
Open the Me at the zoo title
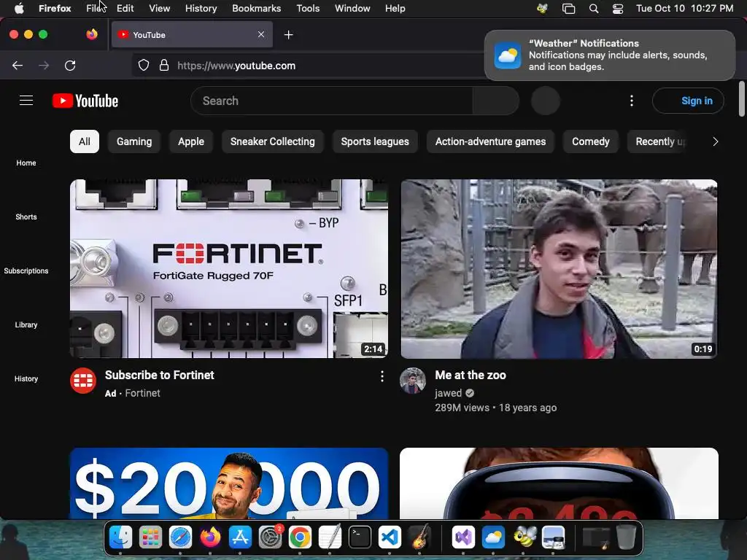tap(471, 376)
